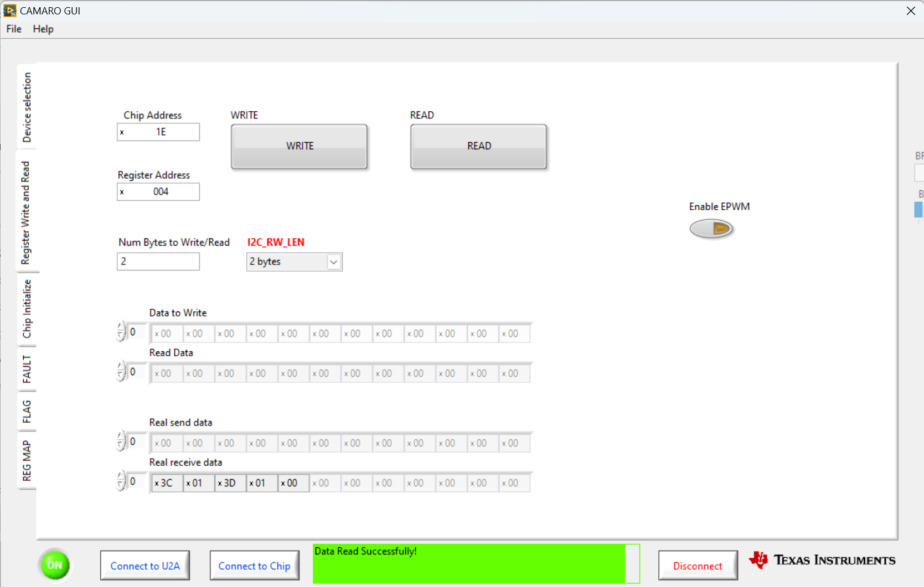Switch to the Device selection tab
Screen dimensions: 924x587
[x=27, y=107]
